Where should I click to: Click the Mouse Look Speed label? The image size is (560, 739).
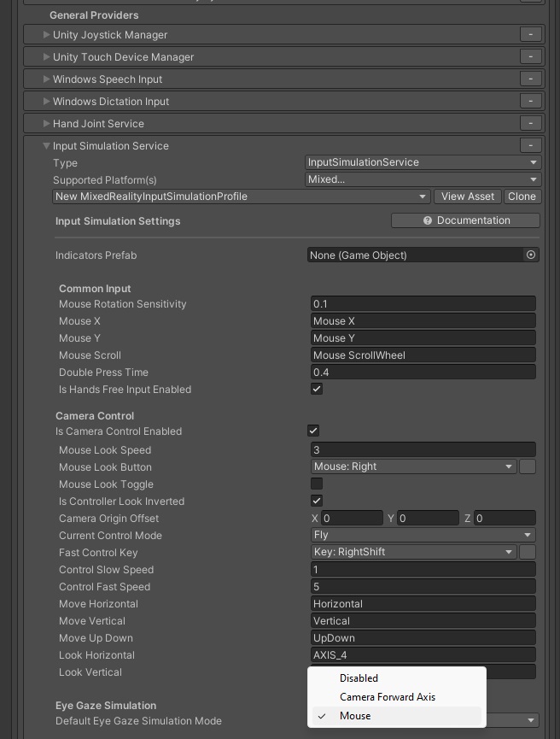click(x=105, y=450)
